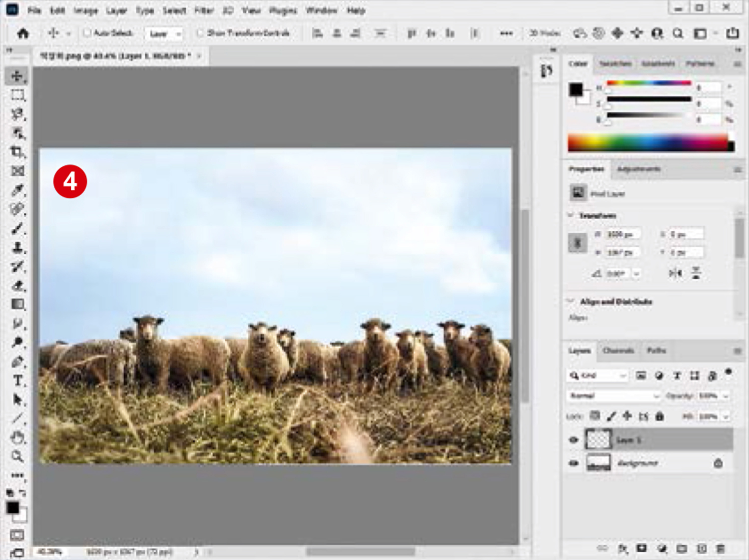Click the Layer 1 thumbnail

coord(598,439)
